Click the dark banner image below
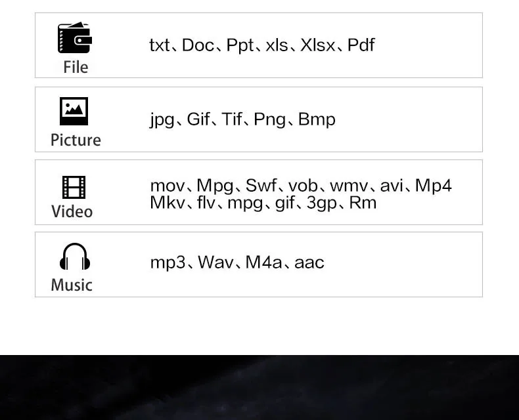The width and height of the screenshot is (519, 420). point(259,387)
